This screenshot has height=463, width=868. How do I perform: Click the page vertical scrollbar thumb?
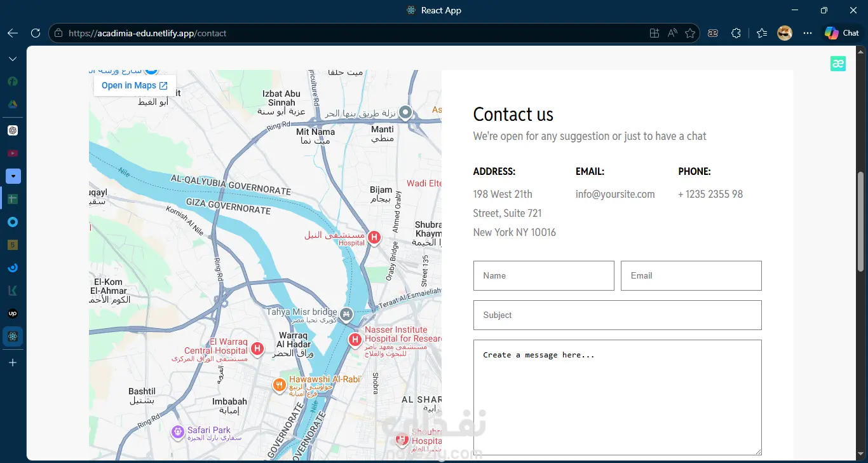(x=861, y=221)
